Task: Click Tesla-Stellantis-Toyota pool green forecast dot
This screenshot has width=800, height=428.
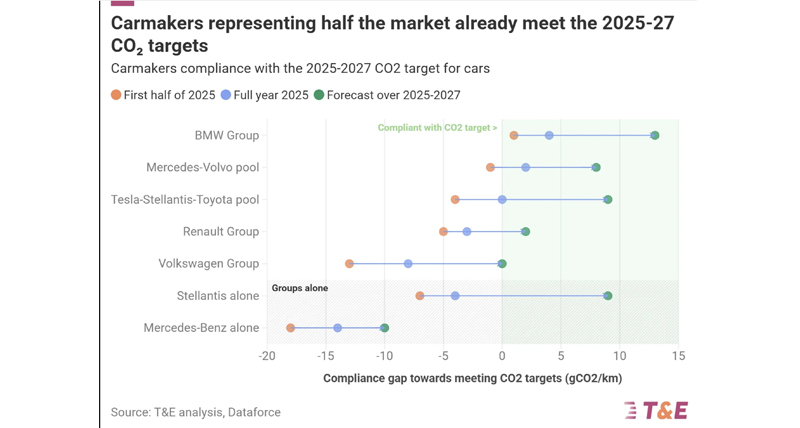Action: pyautogui.click(x=608, y=199)
